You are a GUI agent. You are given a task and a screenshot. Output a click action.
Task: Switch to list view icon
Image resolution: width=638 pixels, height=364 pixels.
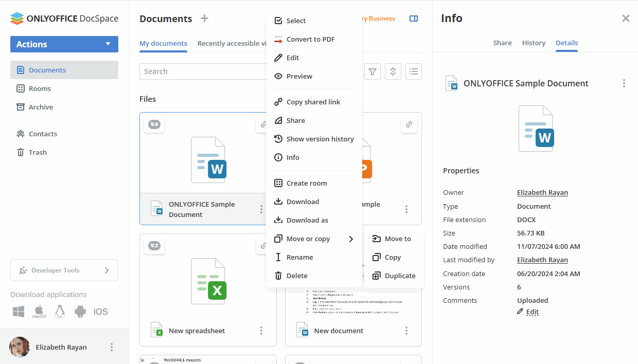pyautogui.click(x=414, y=71)
